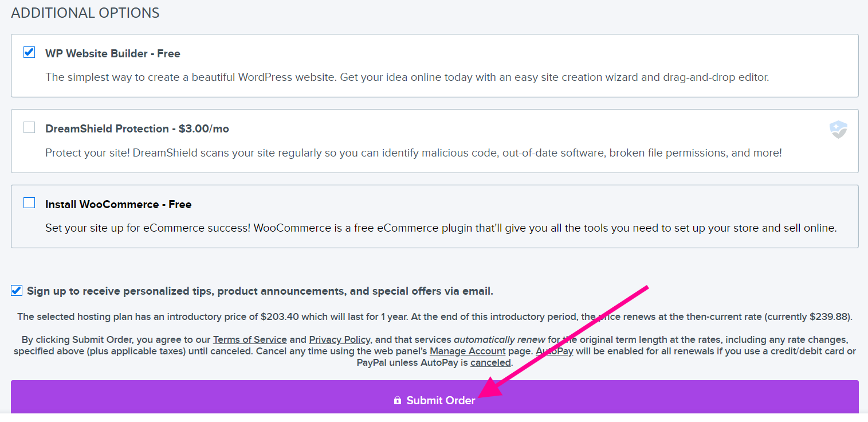868x422 pixels.
Task: Click the Additional Options heading
Action: (x=85, y=13)
